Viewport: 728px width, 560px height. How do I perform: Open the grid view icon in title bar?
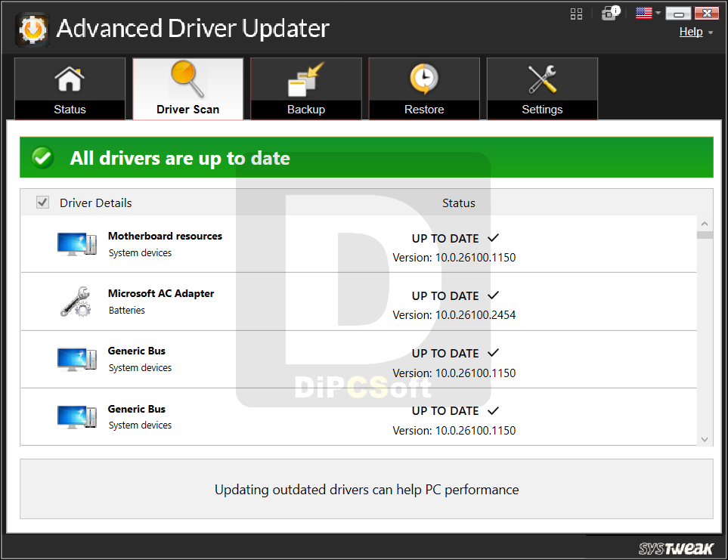click(x=576, y=14)
